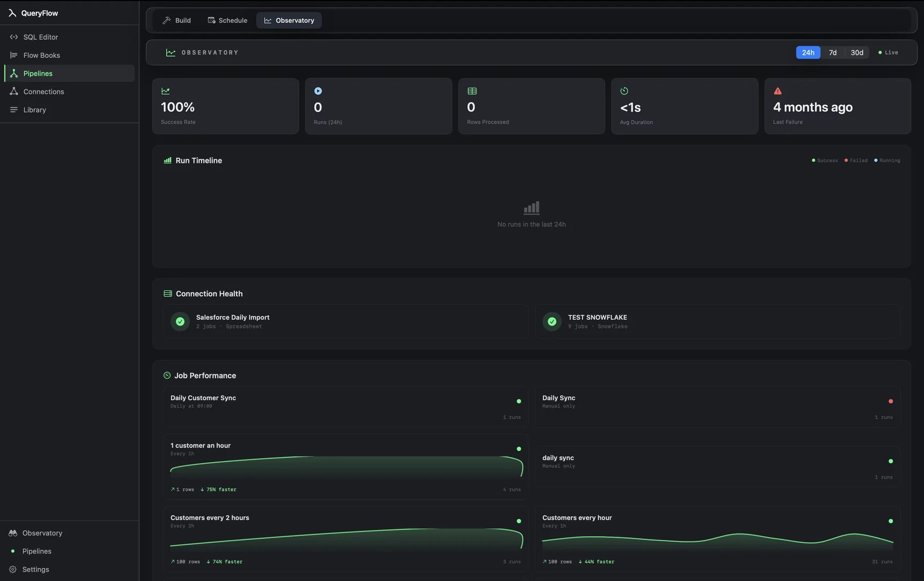
Task: Switch to the Schedule tab
Action: (227, 20)
